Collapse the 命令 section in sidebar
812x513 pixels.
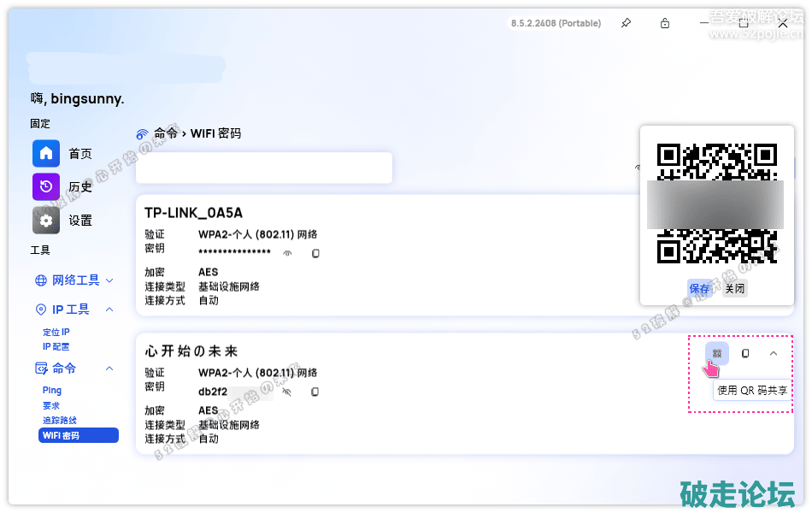(x=109, y=369)
